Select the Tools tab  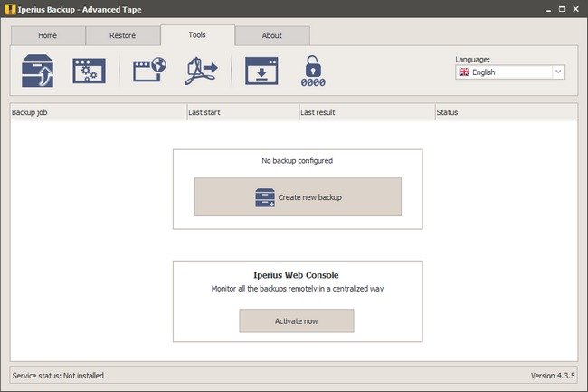tap(197, 34)
